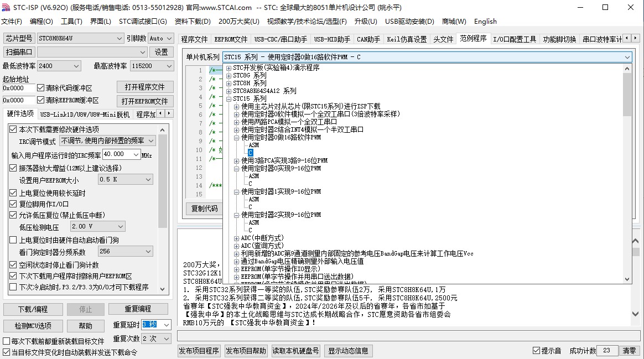Toggle 允许低压复位 checkbox

point(13,215)
